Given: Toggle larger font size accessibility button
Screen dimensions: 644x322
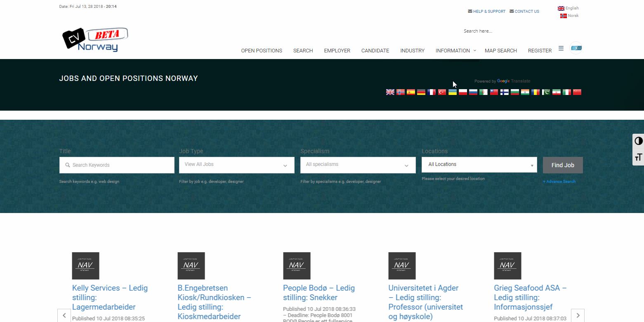Looking at the screenshot, I should pyautogui.click(x=639, y=157).
